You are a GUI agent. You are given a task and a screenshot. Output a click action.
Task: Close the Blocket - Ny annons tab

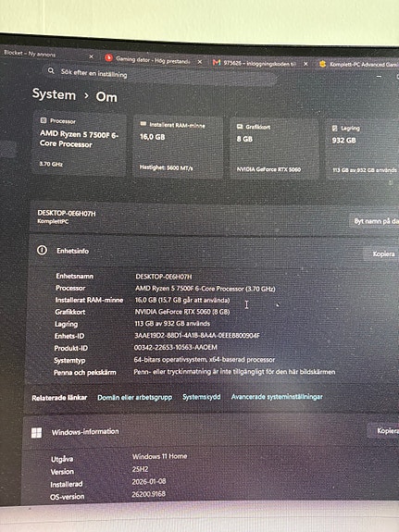tap(92, 56)
